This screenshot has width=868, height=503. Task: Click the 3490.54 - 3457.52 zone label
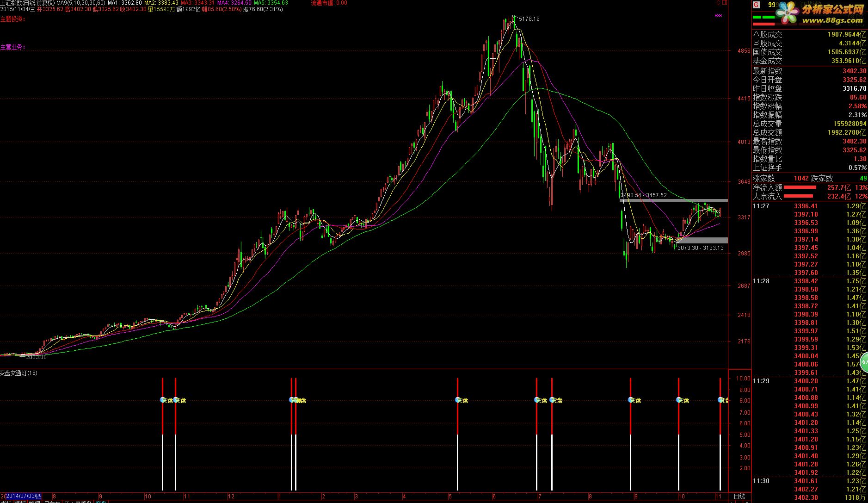point(644,195)
